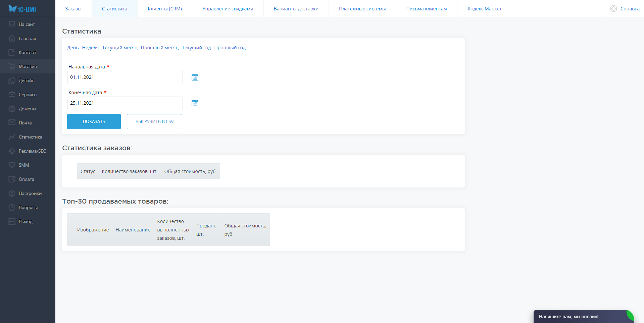Viewport: 644px width, 323px height.
Task: Click the Реклама/SEO target icon
Action: coord(12,151)
